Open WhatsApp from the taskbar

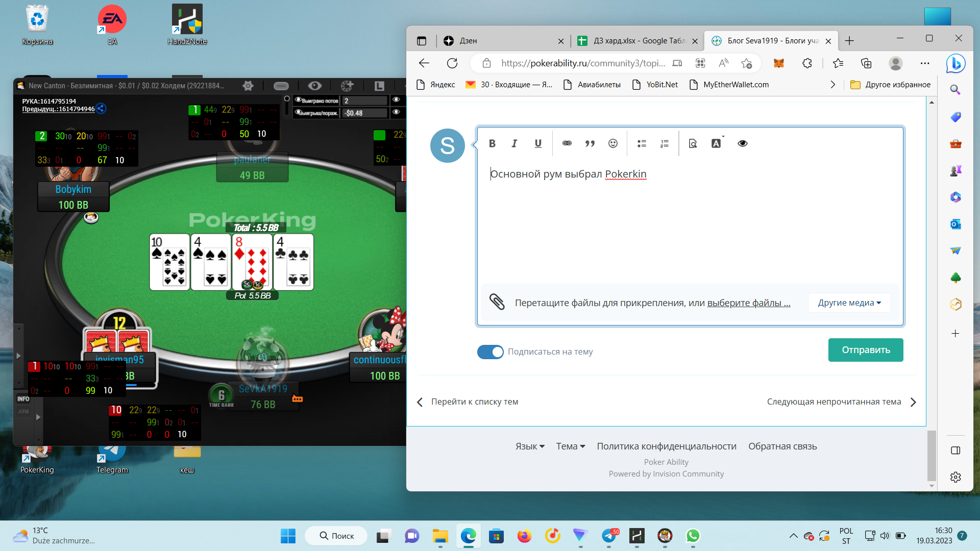(x=693, y=536)
